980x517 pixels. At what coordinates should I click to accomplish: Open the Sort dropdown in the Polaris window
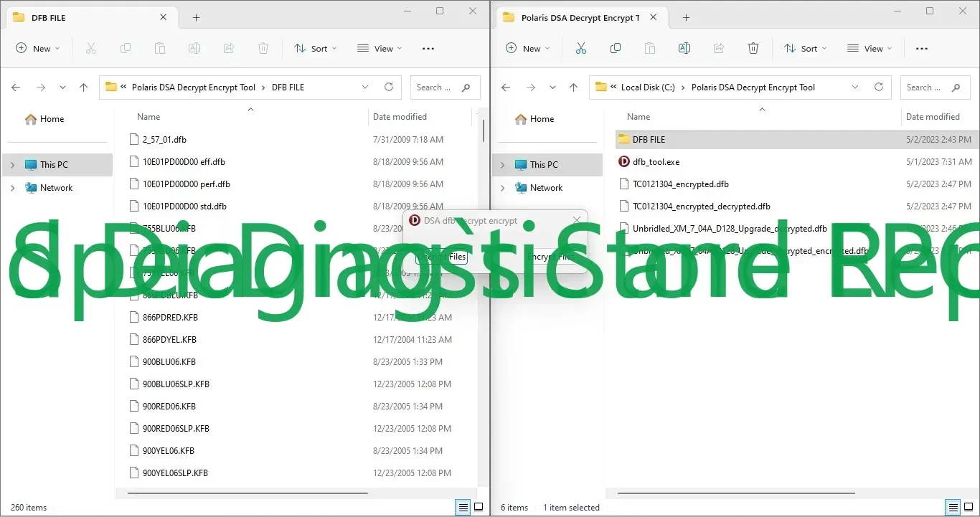[805, 49]
